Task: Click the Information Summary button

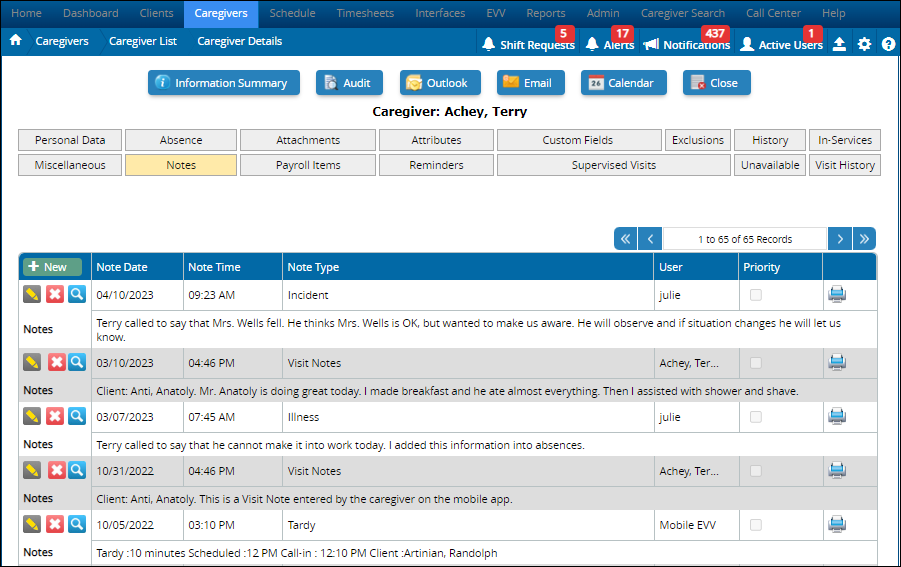Action: click(224, 83)
